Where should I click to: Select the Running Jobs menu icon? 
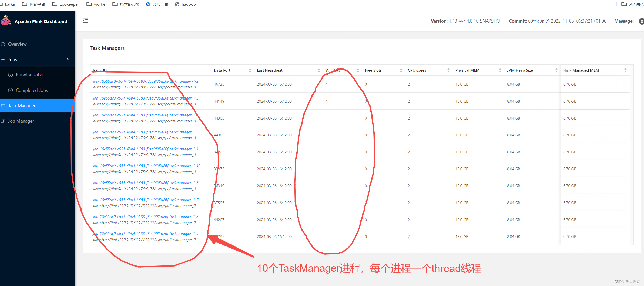click(11, 75)
